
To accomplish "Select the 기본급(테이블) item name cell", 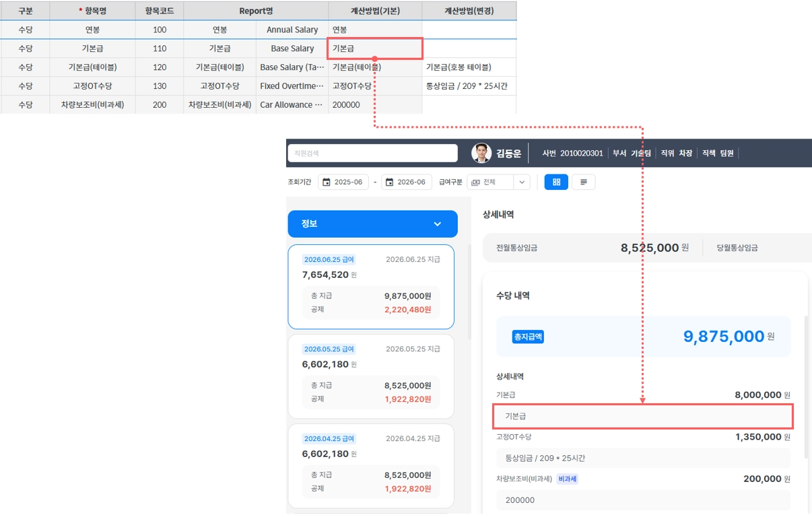I will 92,67.
